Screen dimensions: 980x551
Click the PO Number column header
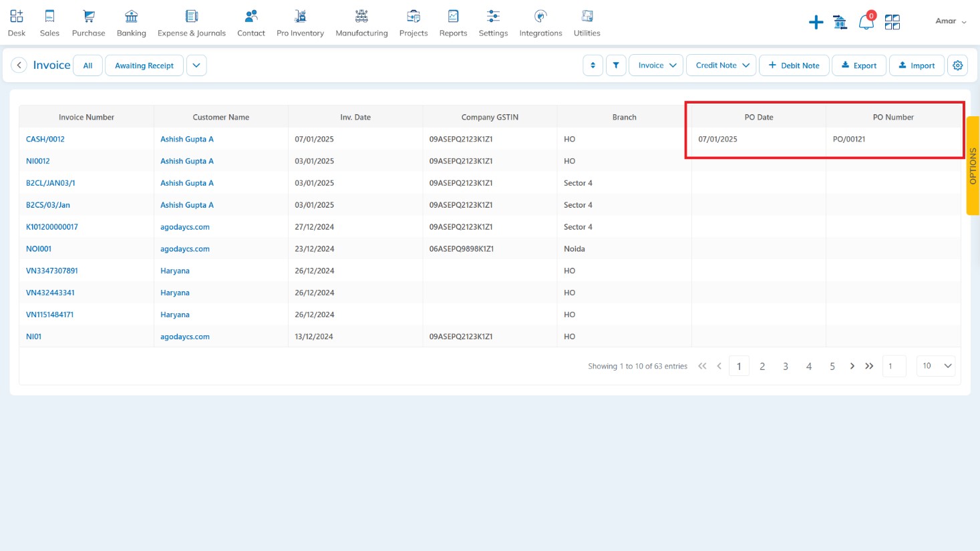click(x=893, y=117)
